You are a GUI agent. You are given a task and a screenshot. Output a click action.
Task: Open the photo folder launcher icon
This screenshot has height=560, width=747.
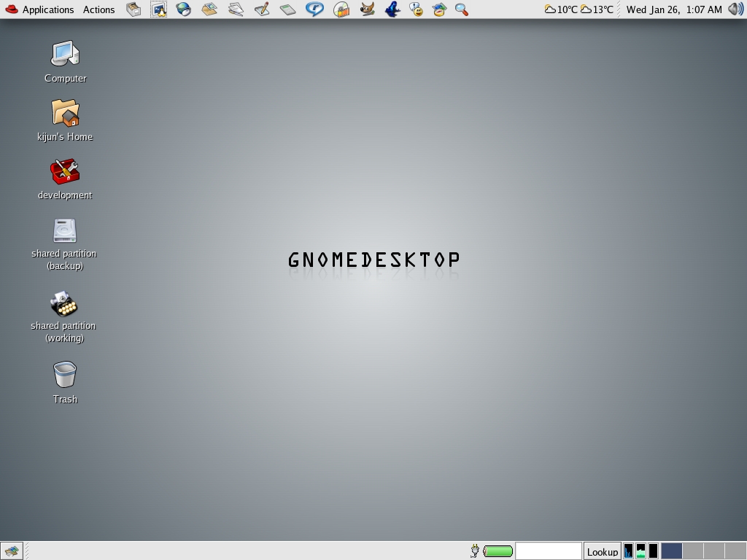(x=209, y=9)
